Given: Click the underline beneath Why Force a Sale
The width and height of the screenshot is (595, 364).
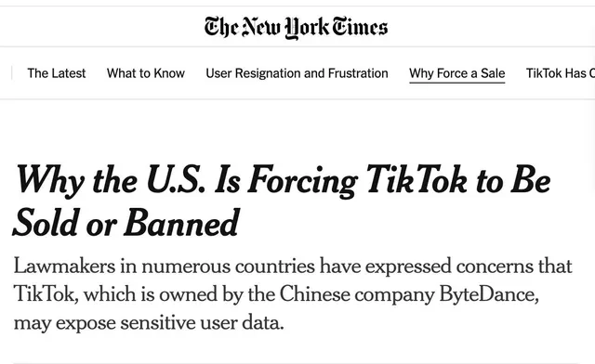Looking at the screenshot, I should [x=456, y=82].
